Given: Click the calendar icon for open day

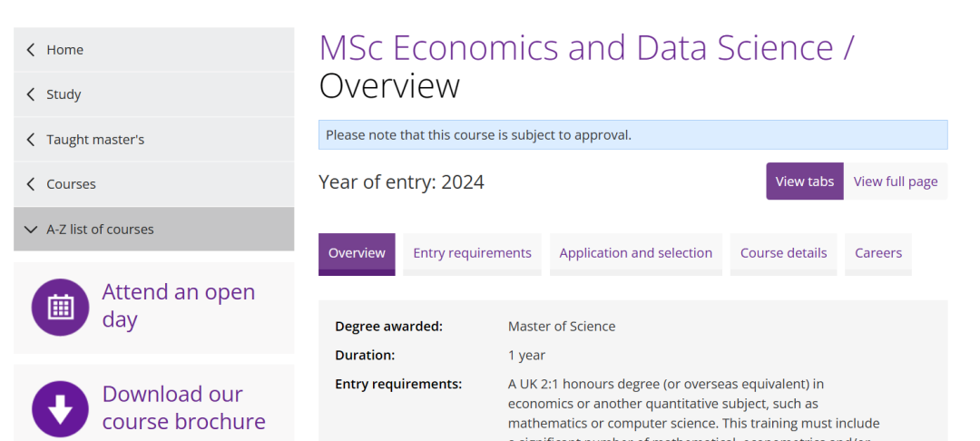Looking at the screenshot, I should pyautogui.click(x=61, y=307).
